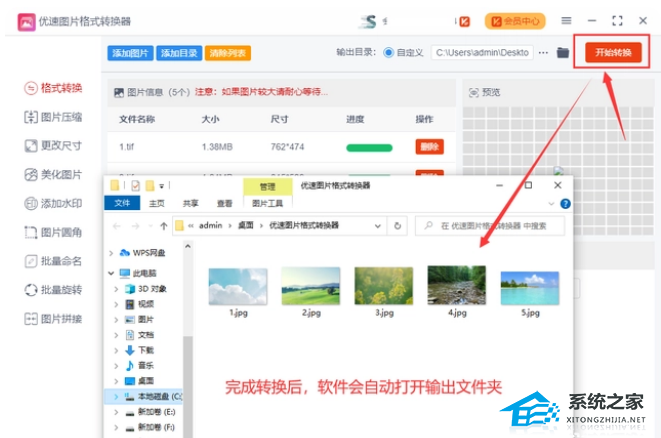661x438 pixels.
Task: Select the 图片压缩 image compression tool
Action: coord(53,117)
